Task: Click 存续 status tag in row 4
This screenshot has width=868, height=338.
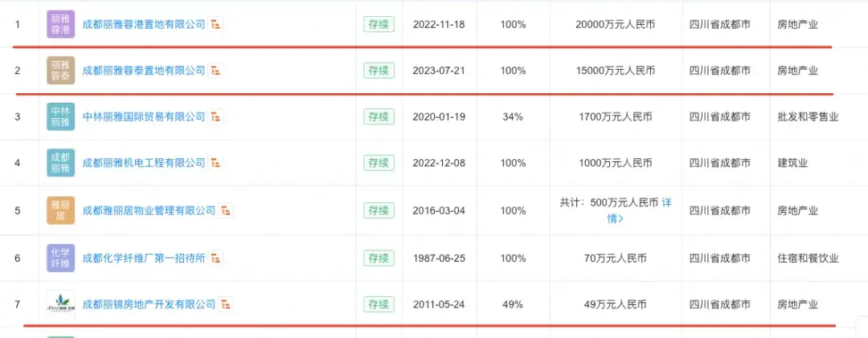Action: pos(379,163)
